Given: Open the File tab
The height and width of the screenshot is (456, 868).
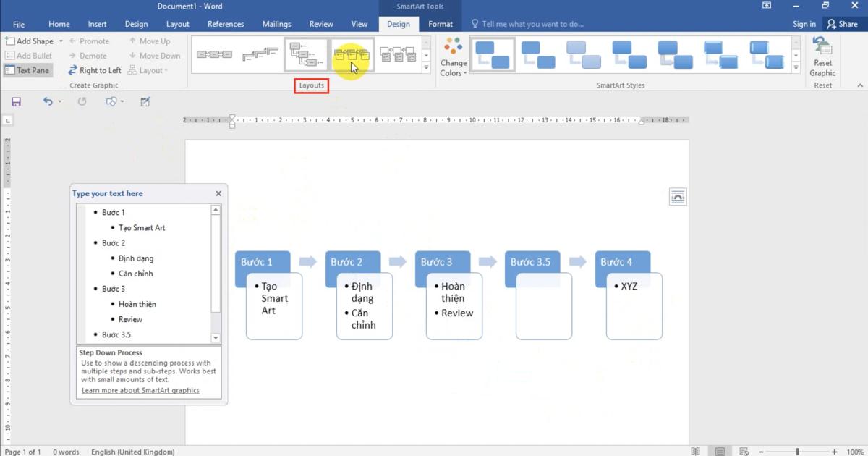Looking at the screenshot, I should point(19,24).
